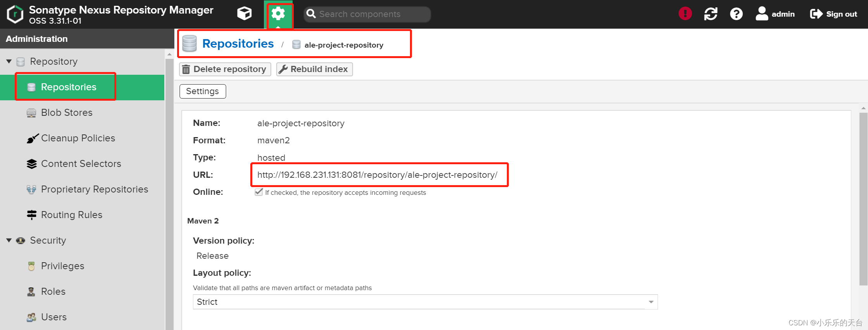Image resolution: width=868 pixels, height=330 pixels.
Task: Click the wrench icon on Rebuild index
Action: coord(283,69)
